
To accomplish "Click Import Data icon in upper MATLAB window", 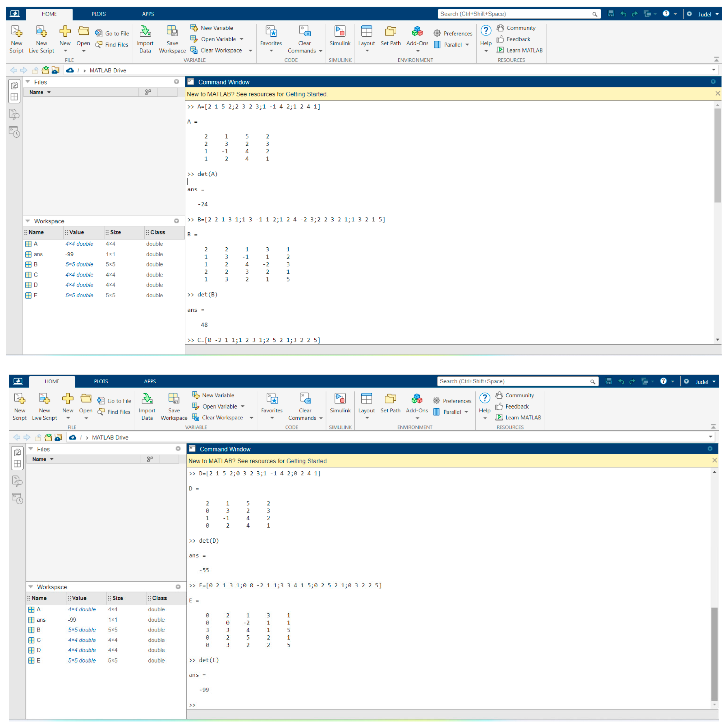I will coord(145,31).
